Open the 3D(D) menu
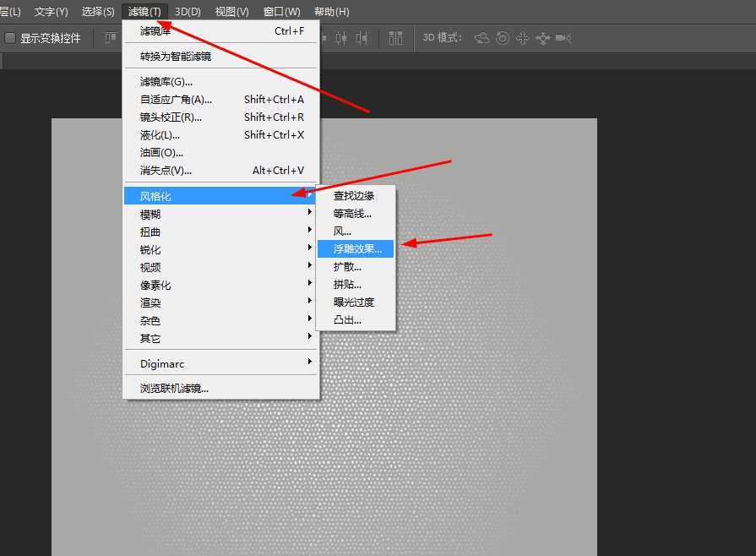 point(187,11)
